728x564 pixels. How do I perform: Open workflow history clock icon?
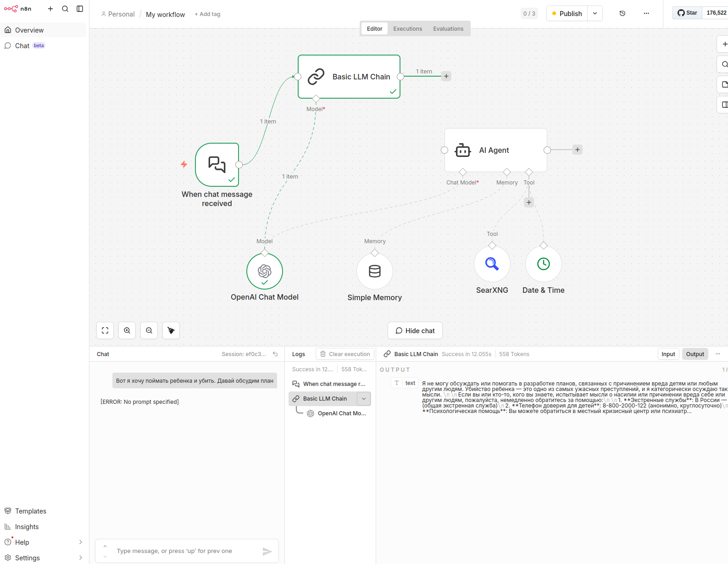[622, 13]
